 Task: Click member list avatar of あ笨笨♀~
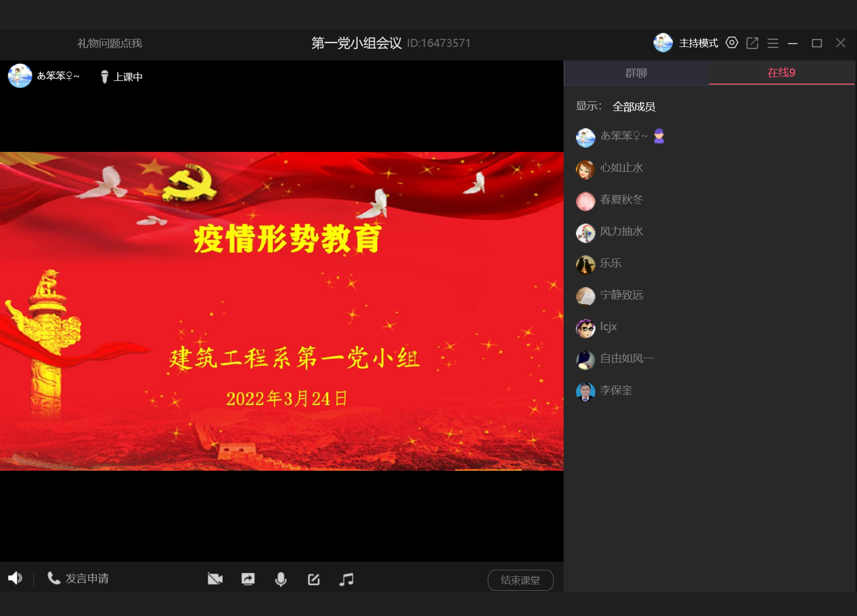(x=586, y=137)
